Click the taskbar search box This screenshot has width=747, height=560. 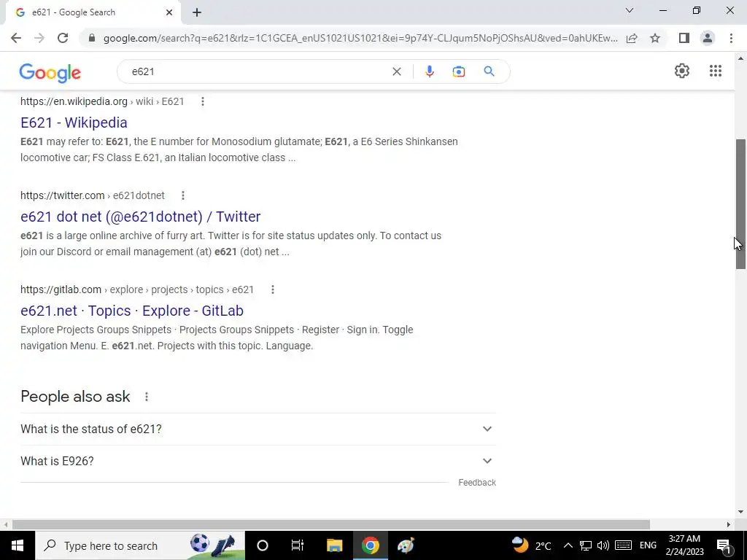coord(139,545)
